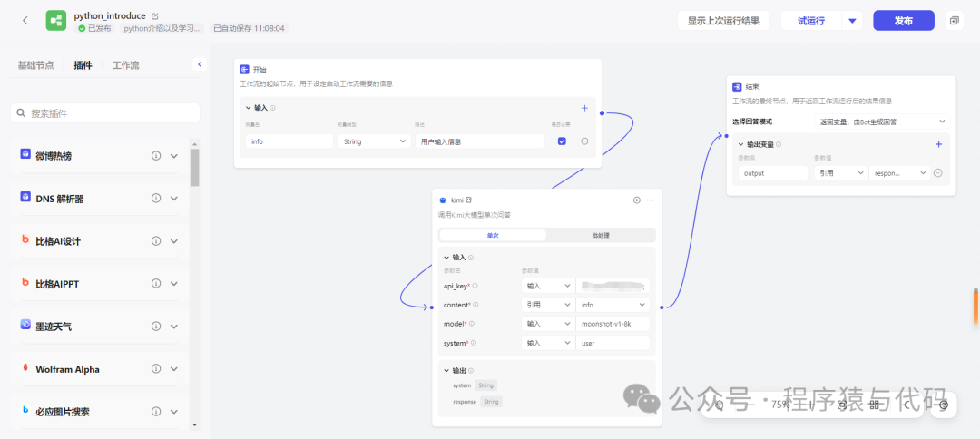Open respon... reference dropdown in 结束 node
Screen dimensions: 980x439
(899, 173)
